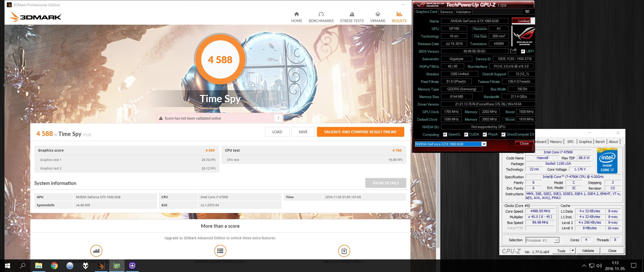Select the Graphics Card tab in GPU-Z
The width and height of the screenshot is (644, 272).
[426, 12]
